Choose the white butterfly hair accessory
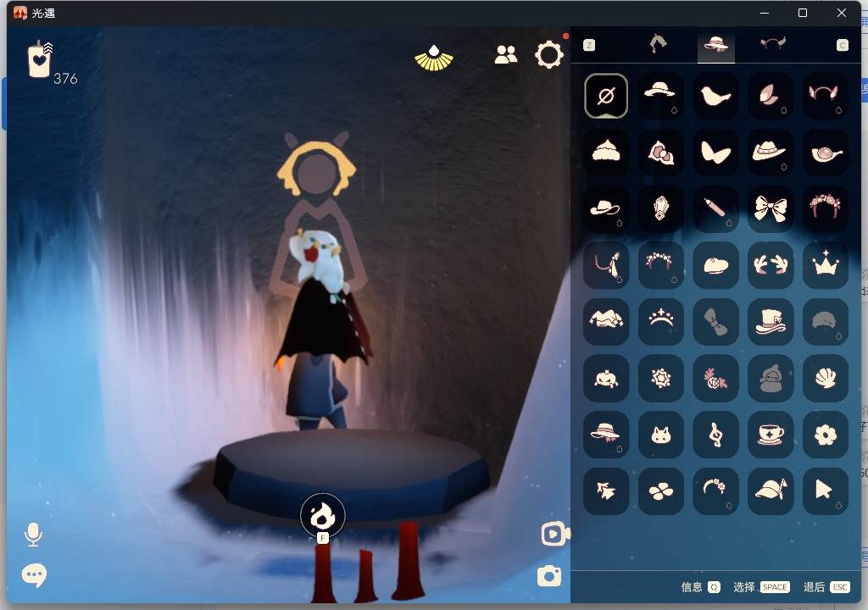Screen dimensions: 868x610 click(x=715, y=152)
